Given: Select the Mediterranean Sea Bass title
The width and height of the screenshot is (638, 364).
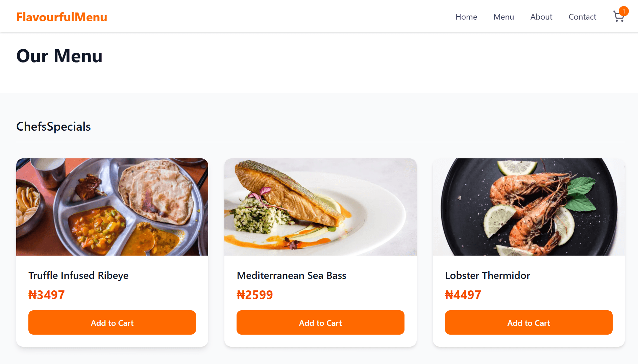Looking at the screenshot, I should point(291,275).
